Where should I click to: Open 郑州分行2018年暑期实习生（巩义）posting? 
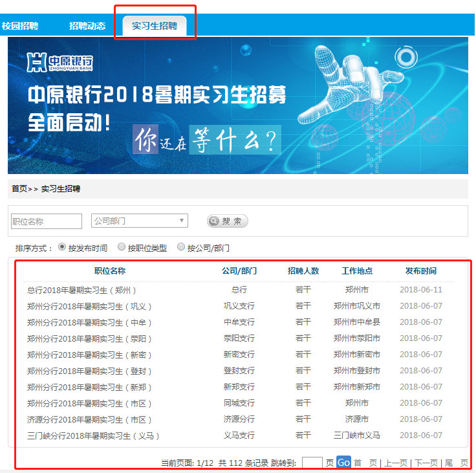point(89,306)
